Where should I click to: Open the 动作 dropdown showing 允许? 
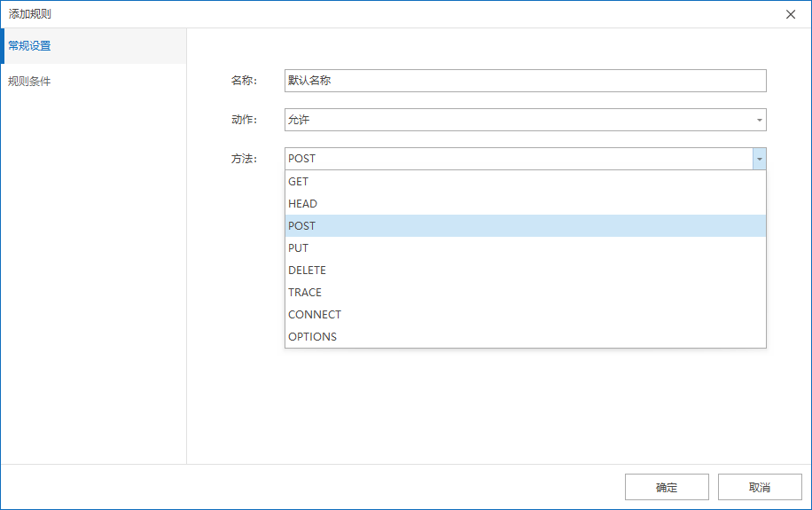pyautogui.click(x=525, y=120)
